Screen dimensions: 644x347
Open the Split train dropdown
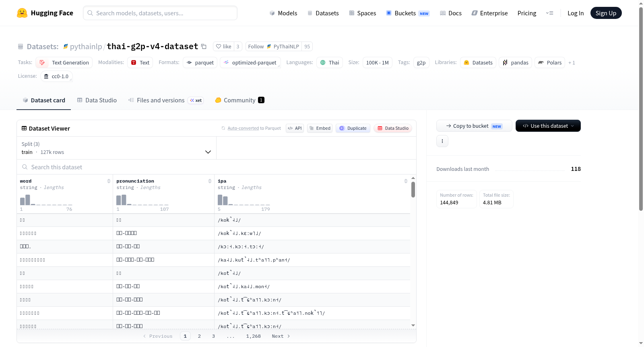tap(116, 148)
